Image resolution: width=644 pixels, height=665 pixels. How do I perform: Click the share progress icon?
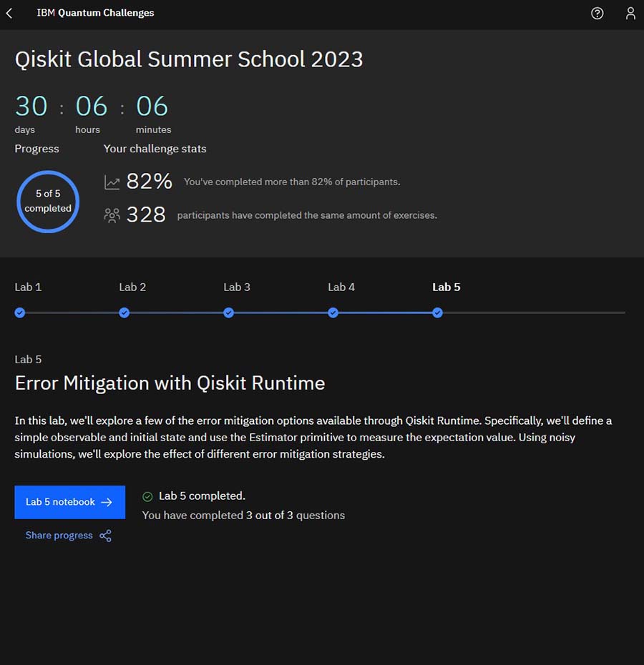pos(105,536)
